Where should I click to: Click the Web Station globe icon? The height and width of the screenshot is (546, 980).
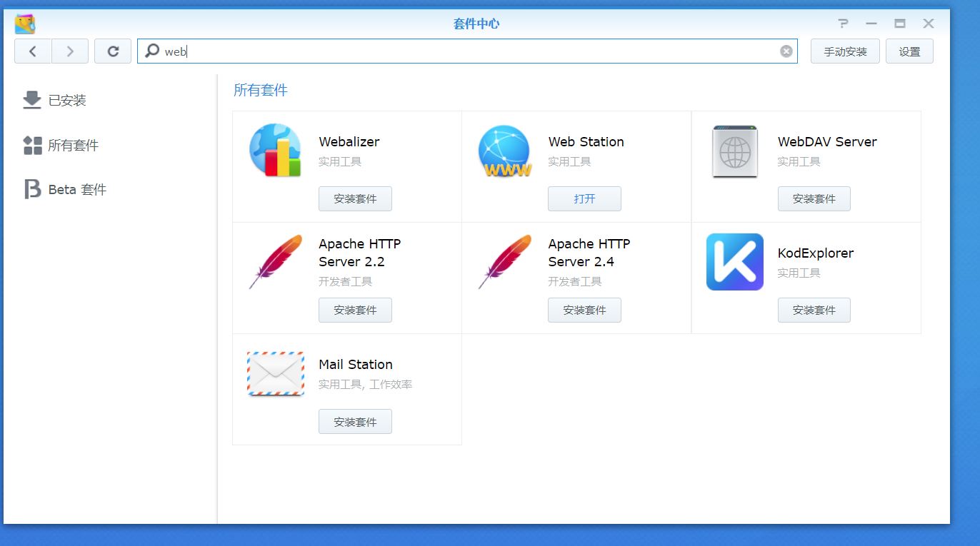(x=504, y=150)
